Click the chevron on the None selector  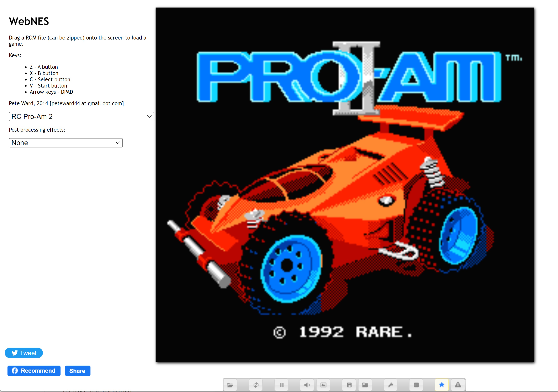pyautogui.click(x=118, y=143)
